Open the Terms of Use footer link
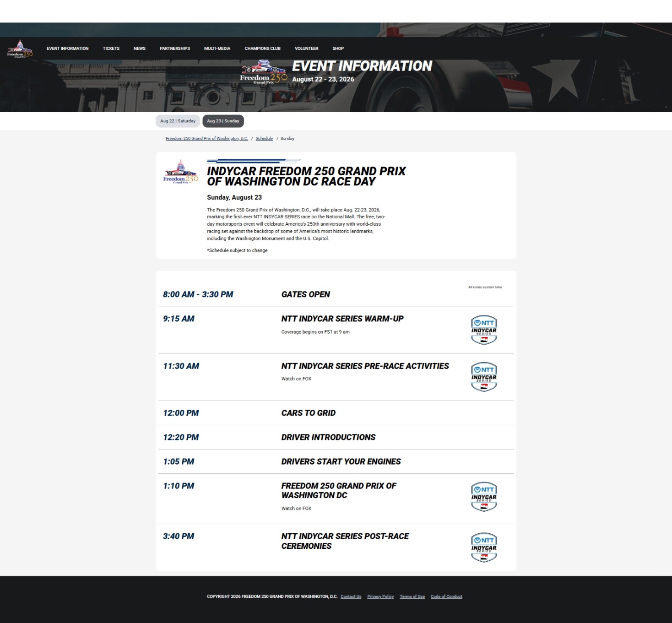 click(x=412, y=596)
